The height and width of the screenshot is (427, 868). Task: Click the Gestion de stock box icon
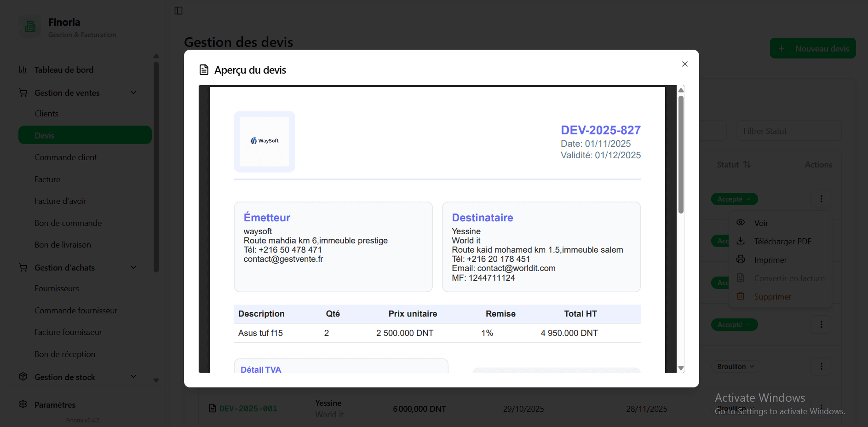coord(23,376)
